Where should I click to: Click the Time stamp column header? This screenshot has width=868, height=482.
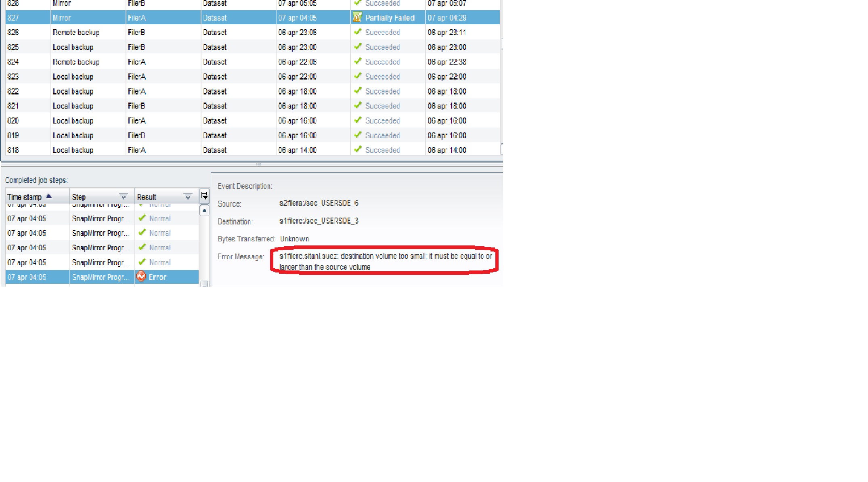tap(25, 197)
